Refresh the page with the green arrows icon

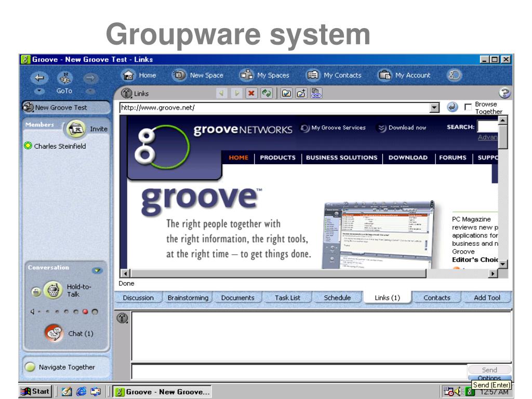[267, 93]
